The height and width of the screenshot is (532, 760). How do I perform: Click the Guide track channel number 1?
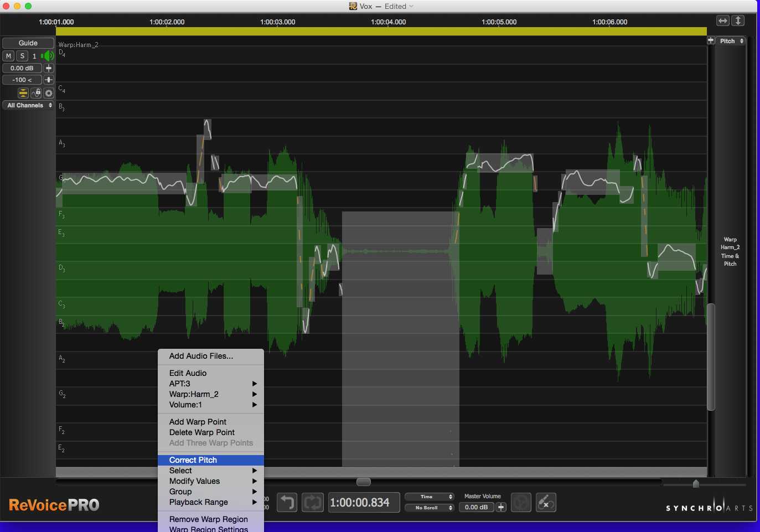click(x=34, y=56)
